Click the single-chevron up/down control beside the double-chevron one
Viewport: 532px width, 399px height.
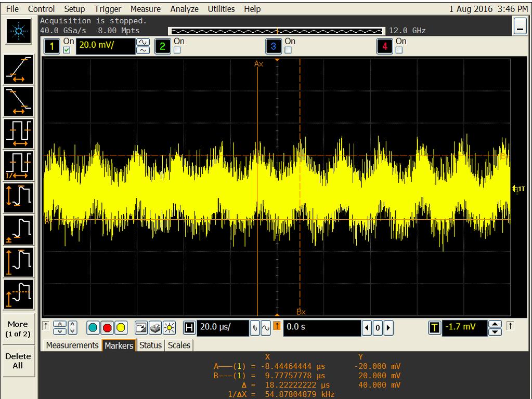(73, 328)
